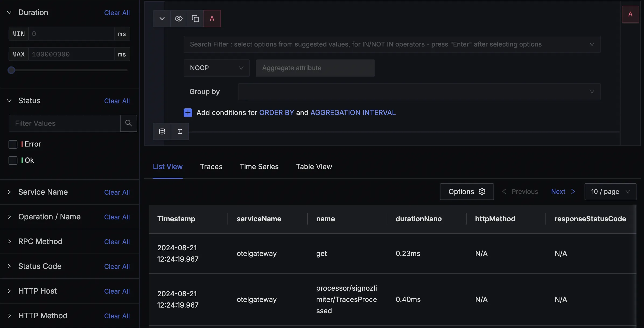The image size is (644, 328).
Task: Click Clear All for Service Name
Action: point(117,192)
